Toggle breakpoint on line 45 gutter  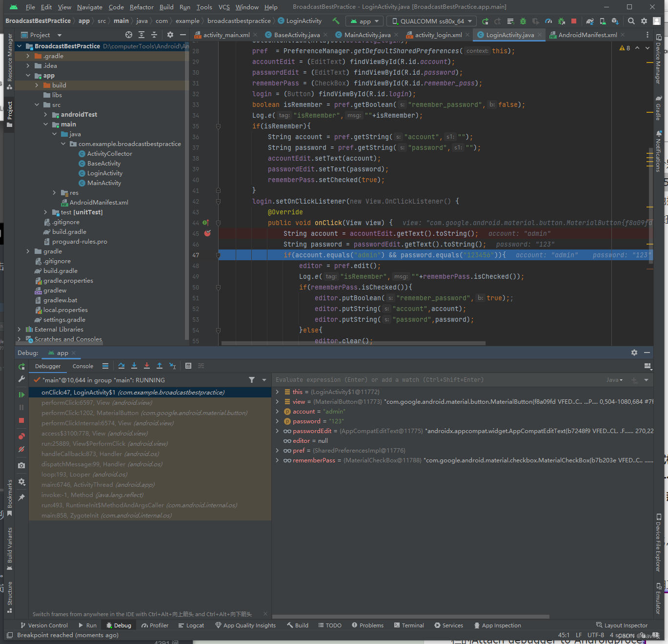pos(207,233)
